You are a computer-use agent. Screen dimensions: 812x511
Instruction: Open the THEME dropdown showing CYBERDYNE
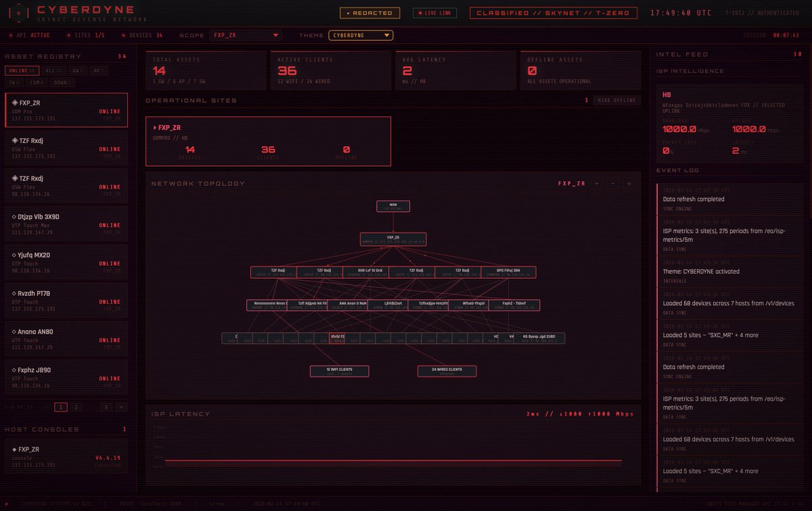[x=361, y=35]
